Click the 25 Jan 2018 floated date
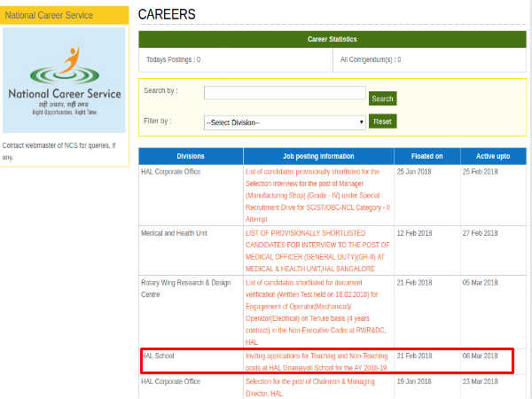This screenshot has height=399, width=532. (414, 172)
